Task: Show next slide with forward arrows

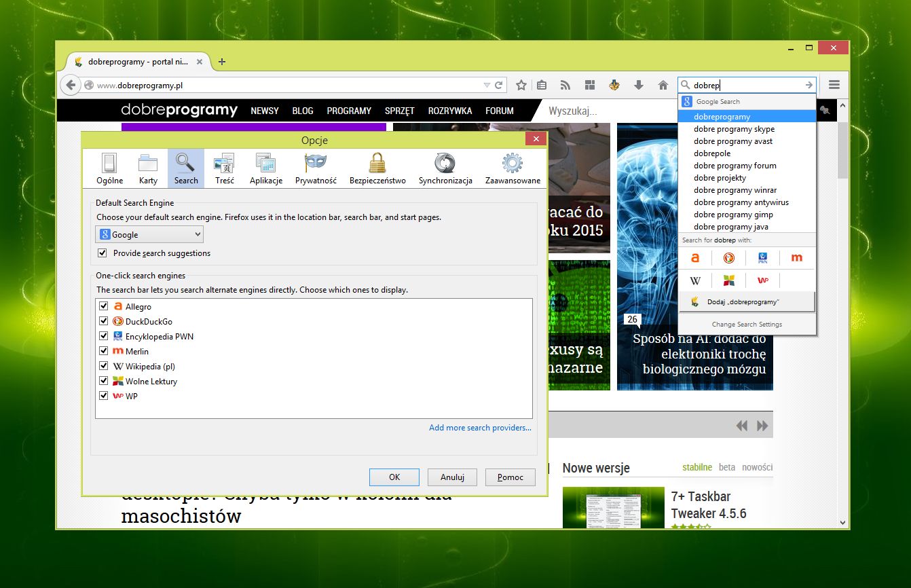Action: pyautogui.click(x=762, y=426)
